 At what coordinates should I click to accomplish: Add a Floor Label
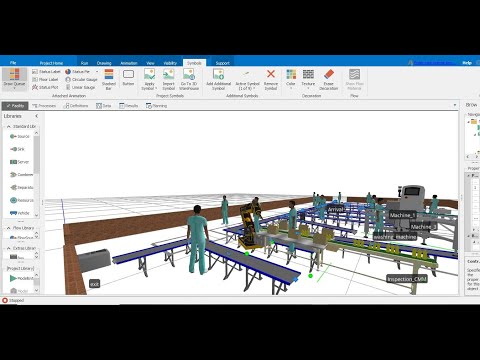45,79
